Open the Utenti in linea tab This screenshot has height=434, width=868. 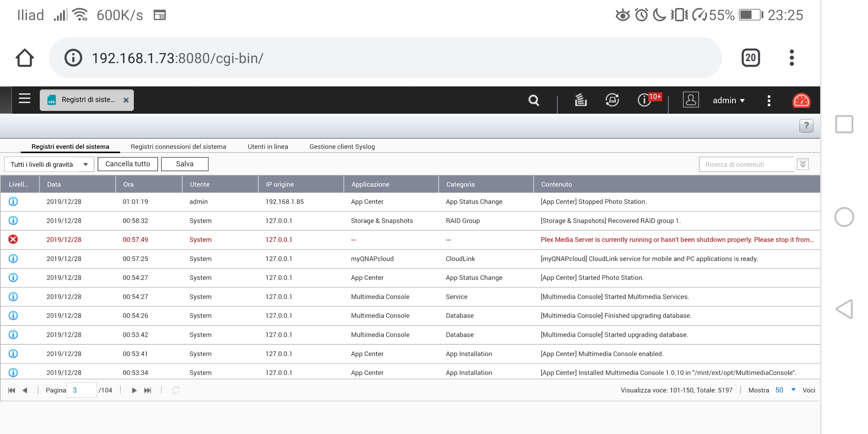coord(268,147)
